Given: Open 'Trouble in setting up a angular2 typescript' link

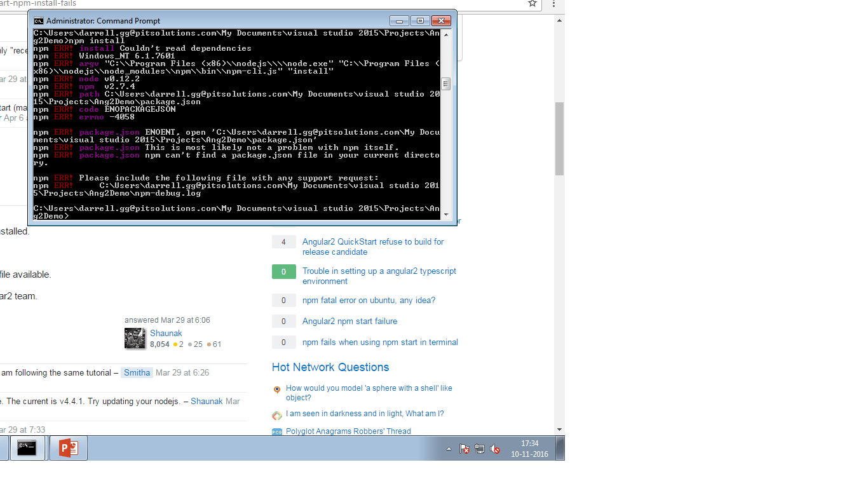Looking at the screenshot, I should [379, 276].
